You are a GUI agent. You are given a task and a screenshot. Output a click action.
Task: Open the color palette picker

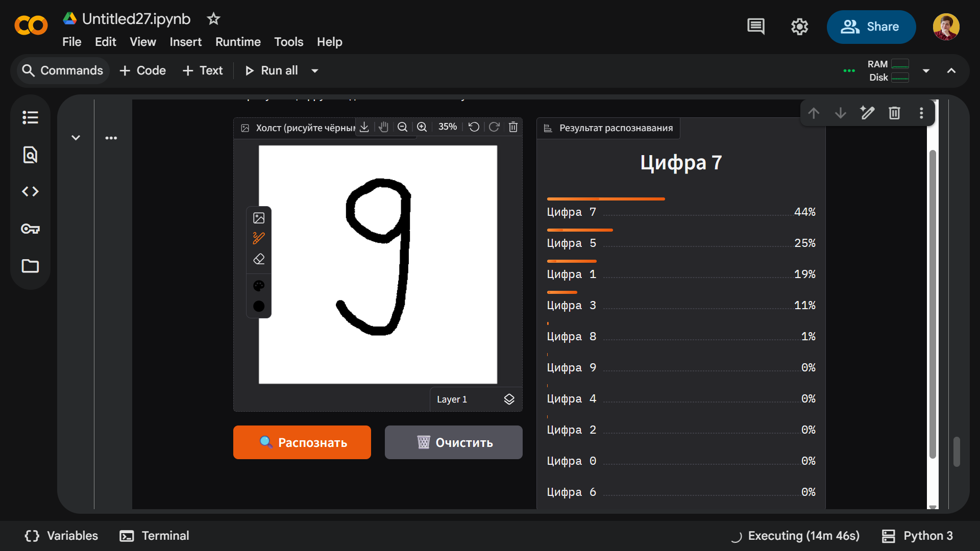pos(259,286)
